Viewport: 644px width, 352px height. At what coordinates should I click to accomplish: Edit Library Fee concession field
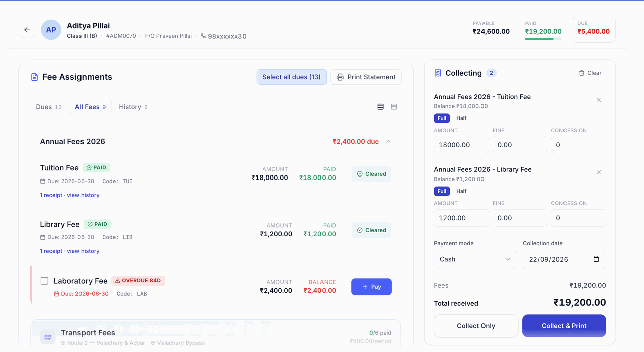point(579,218)
